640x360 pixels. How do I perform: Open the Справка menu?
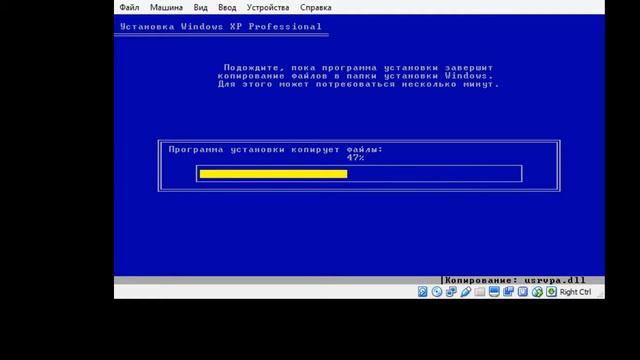(316, 7)
